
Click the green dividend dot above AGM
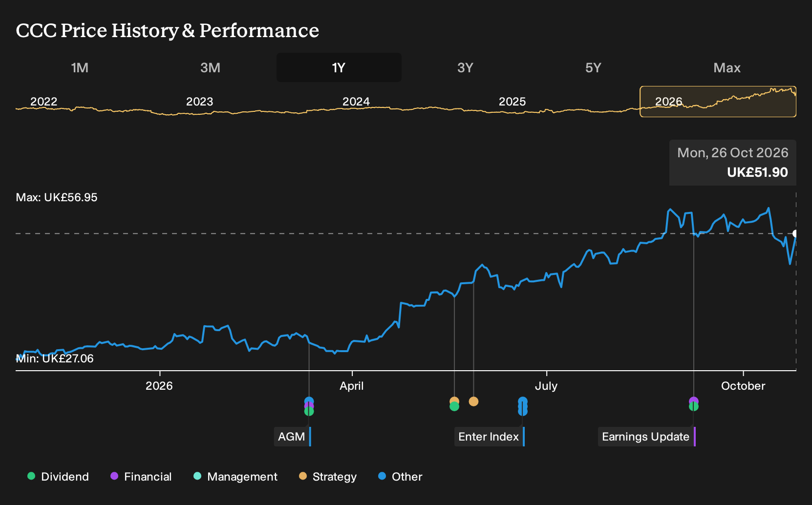(309, 412)
